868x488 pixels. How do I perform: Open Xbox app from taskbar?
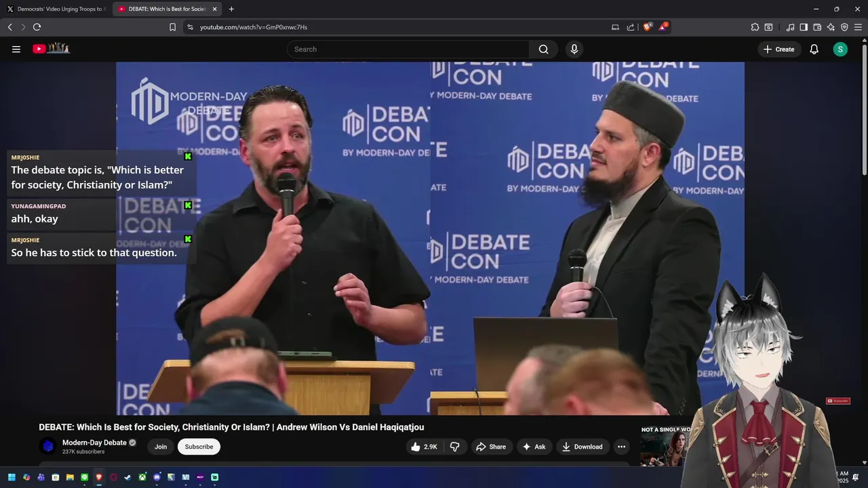click(142, 477)
